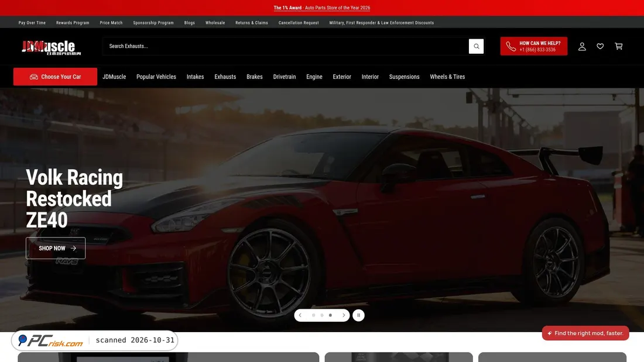Open the Brakes menu

click(255, 77)
